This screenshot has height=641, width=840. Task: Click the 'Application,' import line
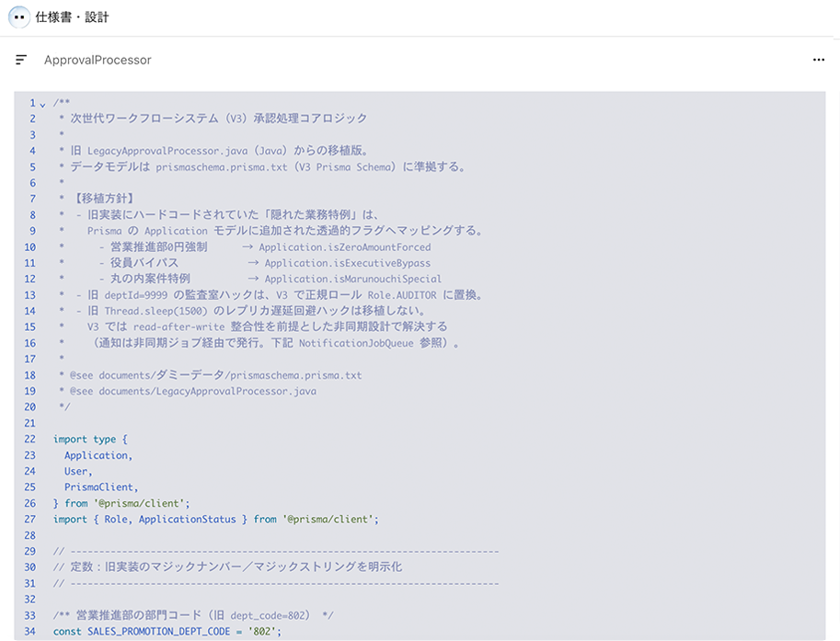pos(98,455)
